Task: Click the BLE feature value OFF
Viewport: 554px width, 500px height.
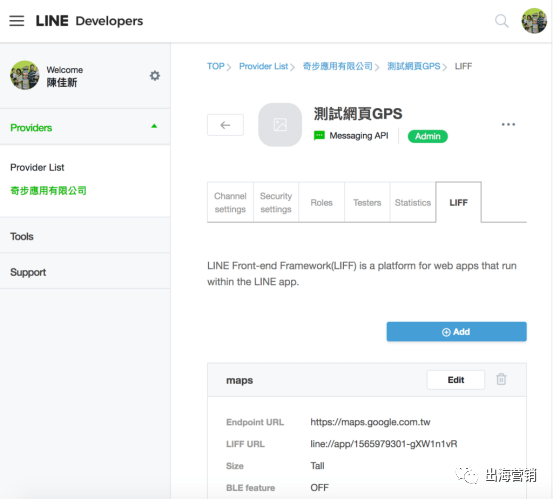Action: [319, 488]
